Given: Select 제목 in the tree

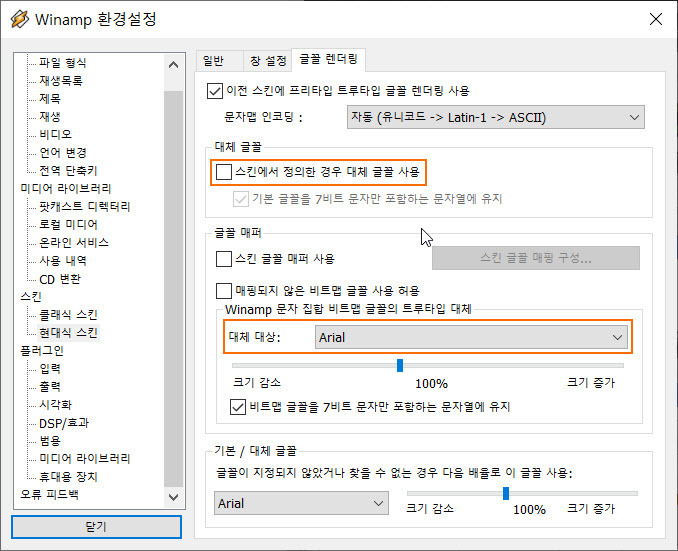Looking at the screenshot, I should (x=50, y=99).
